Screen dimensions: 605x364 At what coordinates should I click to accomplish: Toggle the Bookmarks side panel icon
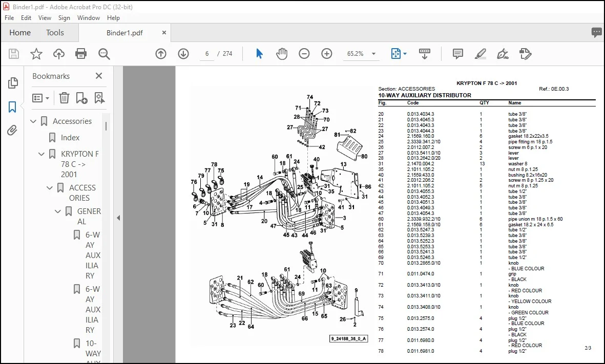[x=12, y=107]
